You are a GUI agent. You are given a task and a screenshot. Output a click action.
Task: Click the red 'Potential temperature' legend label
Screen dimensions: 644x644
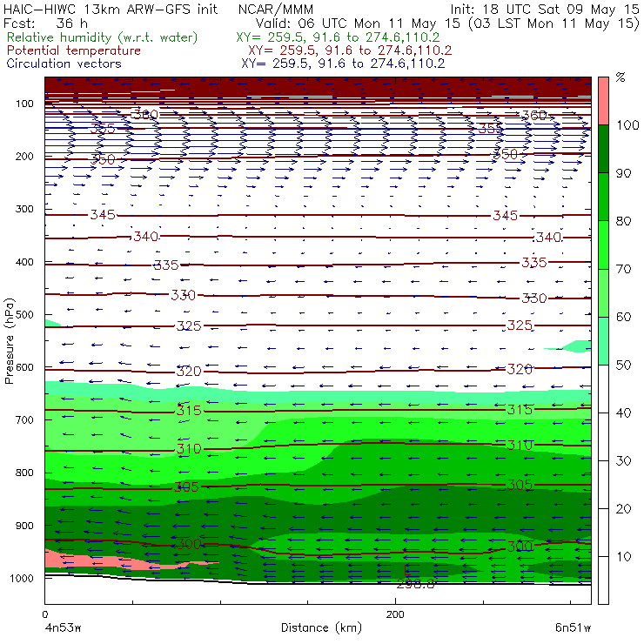click(x=73, y=50)
